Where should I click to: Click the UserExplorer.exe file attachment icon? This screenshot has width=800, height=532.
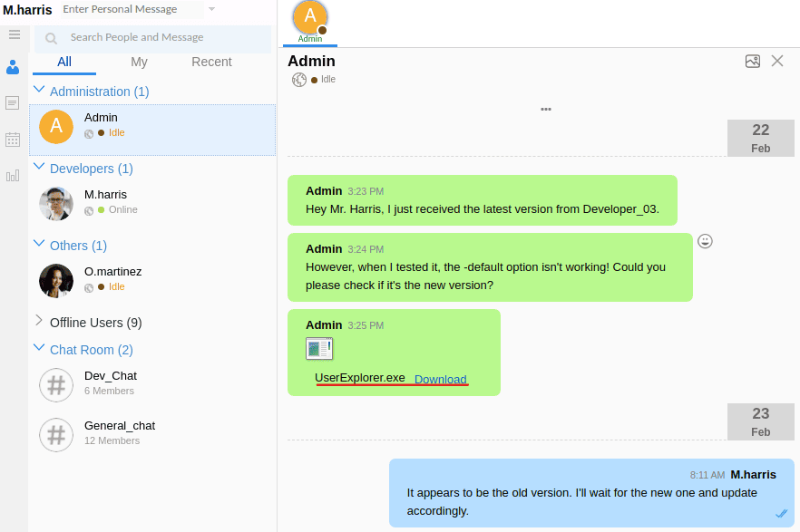tap(319, 349)
